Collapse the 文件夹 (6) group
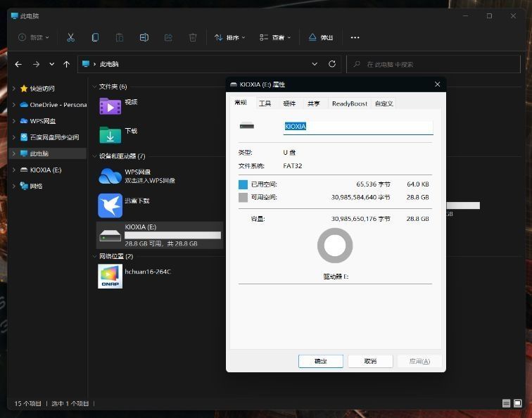 coord(94,87)
